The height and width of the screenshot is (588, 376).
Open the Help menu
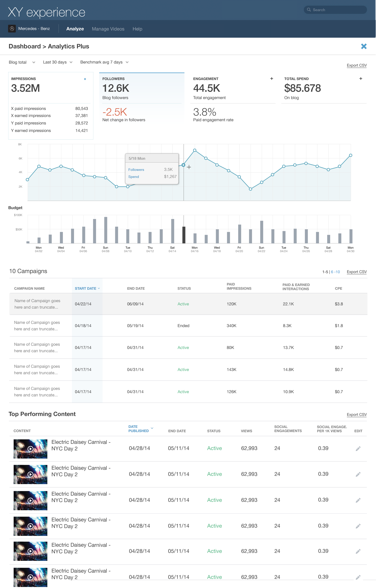137,29
